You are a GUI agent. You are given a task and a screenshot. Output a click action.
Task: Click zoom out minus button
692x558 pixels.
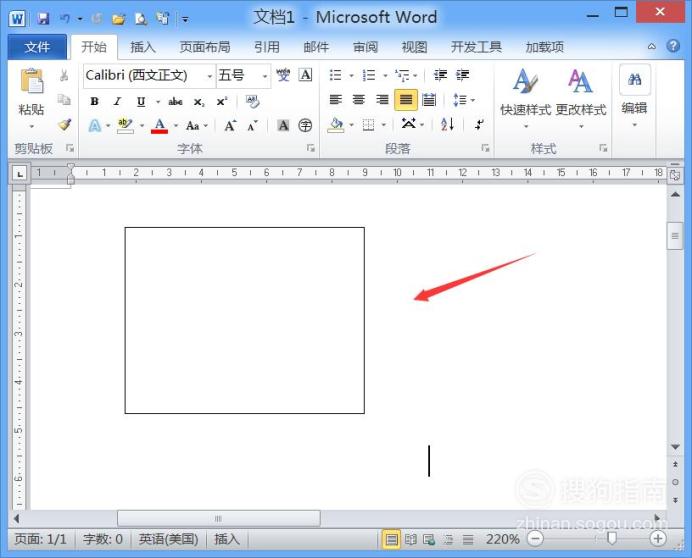tap(535, 539)
